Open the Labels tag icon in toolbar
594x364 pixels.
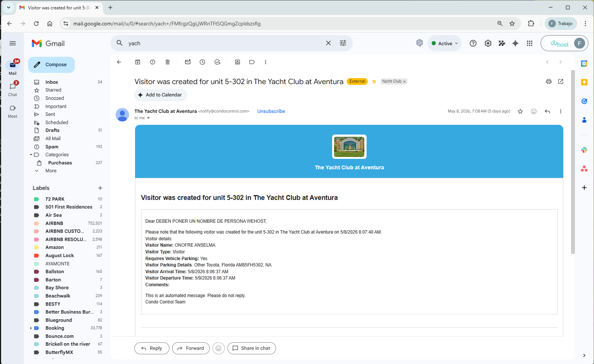coord(252,62)
